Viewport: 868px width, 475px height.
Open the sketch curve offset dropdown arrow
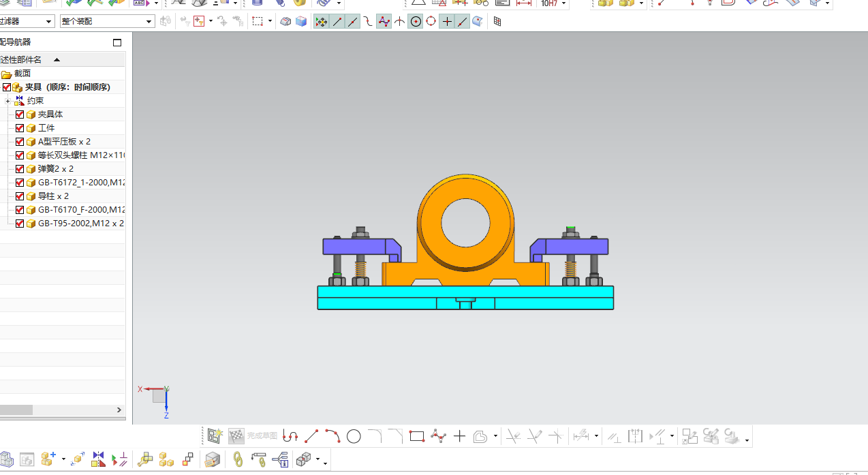(x=495, y=436)
